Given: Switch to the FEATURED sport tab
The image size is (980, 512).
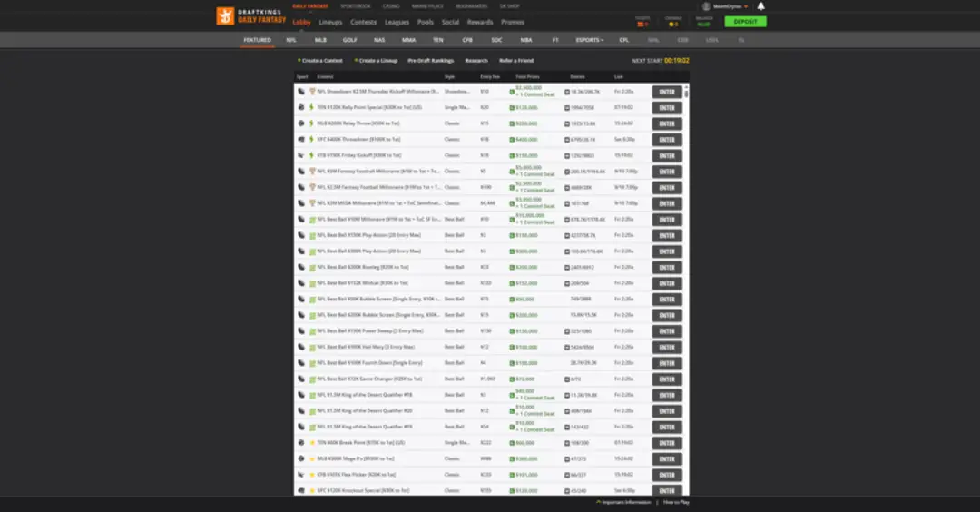Looking at the screenshot, I should (257, 40).
